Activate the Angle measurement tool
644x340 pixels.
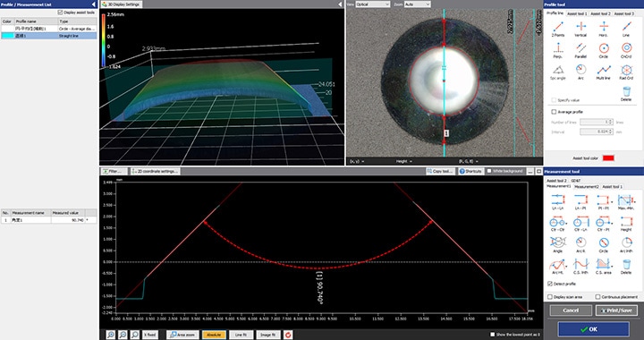[558, 244]
